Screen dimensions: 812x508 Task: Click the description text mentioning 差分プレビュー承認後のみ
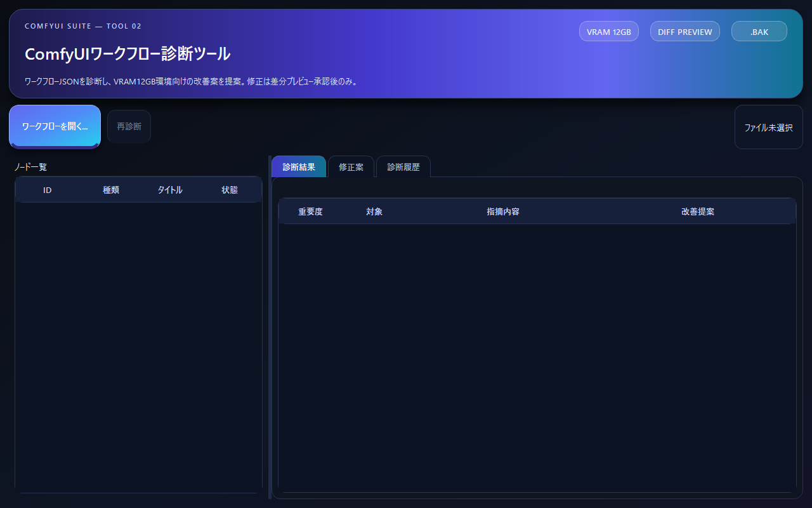191,81
